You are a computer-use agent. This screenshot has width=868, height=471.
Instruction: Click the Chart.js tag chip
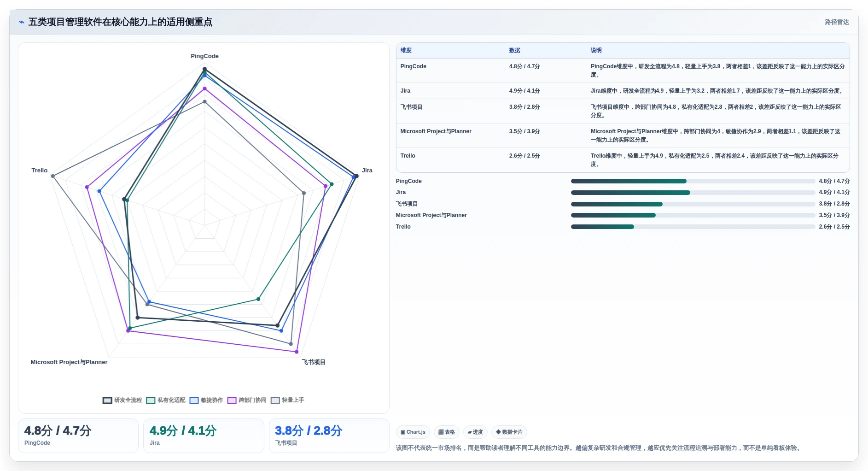point(413,432)
